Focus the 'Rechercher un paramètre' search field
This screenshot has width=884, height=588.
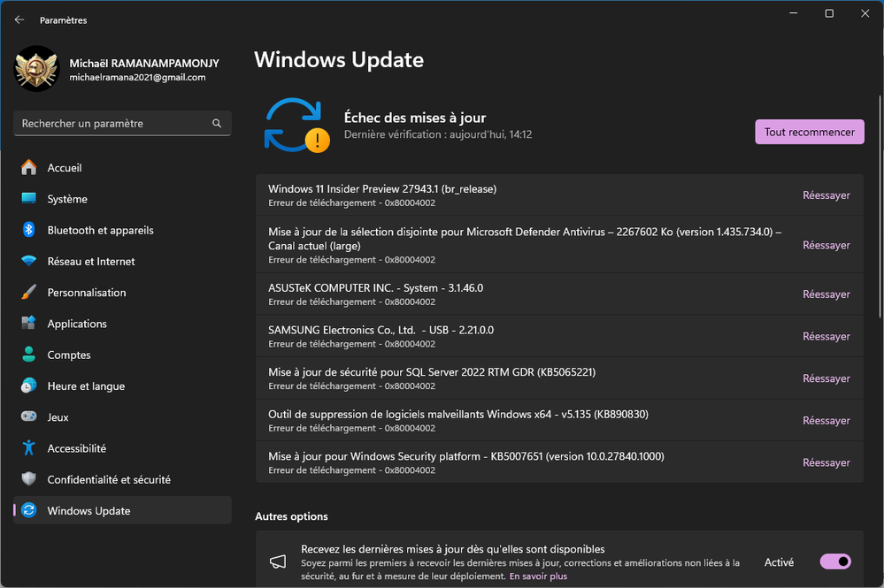click(122, 123)
